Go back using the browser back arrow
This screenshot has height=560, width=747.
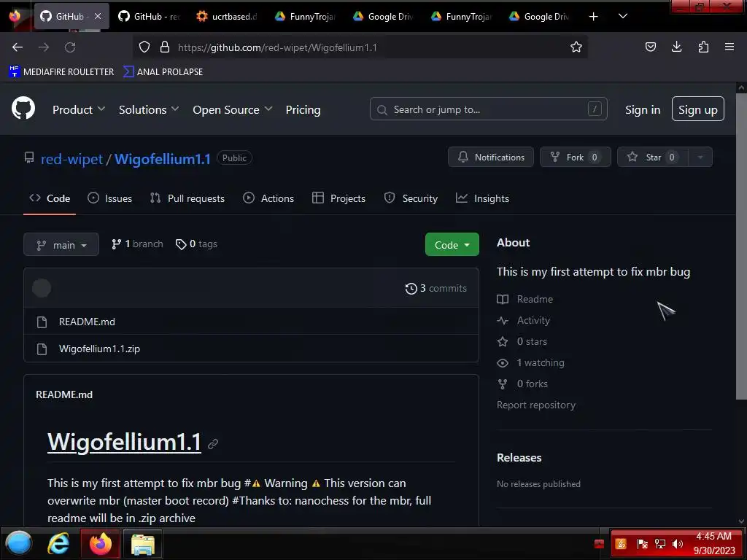(x=18, y=47)
